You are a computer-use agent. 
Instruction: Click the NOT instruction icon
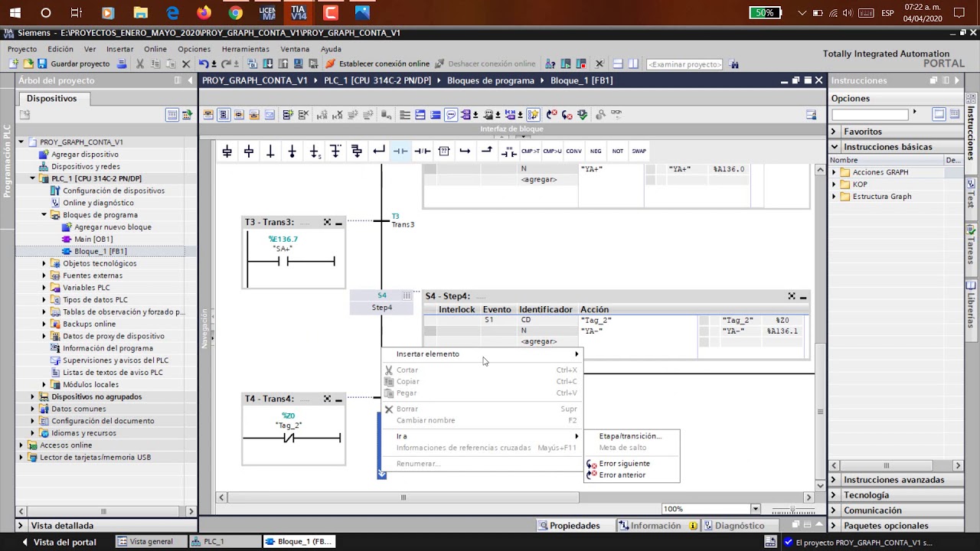point(617,152)
